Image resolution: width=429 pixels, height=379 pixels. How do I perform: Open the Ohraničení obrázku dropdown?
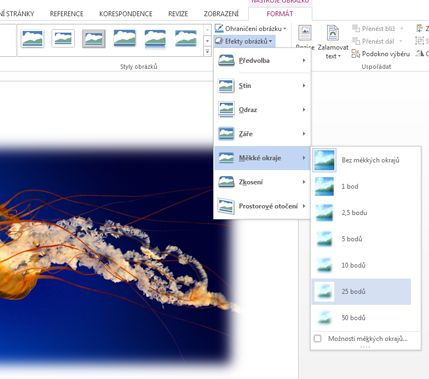pos(251,29)
